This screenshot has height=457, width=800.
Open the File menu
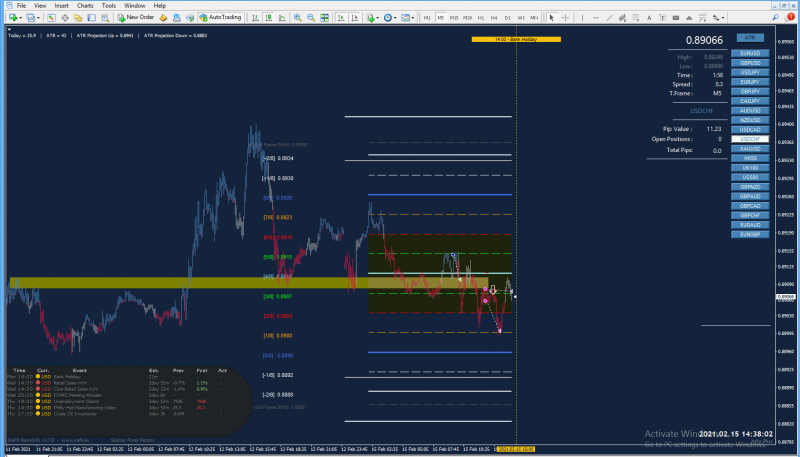[21, 6]
